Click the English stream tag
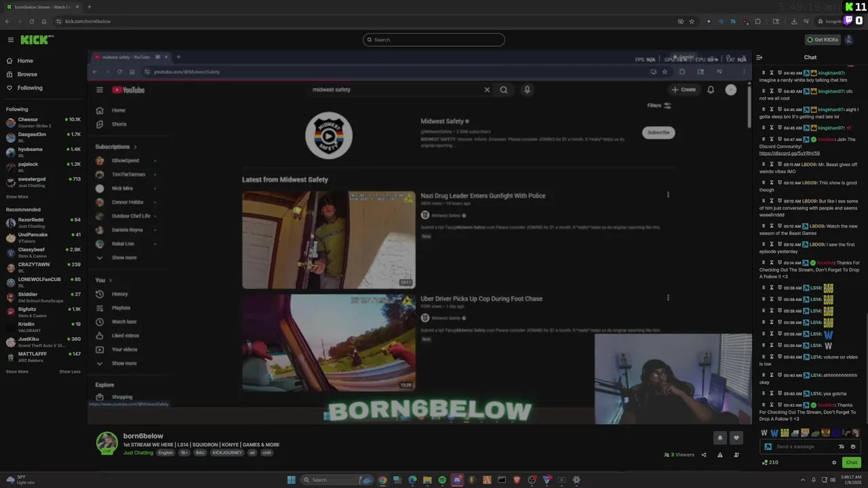 [165, 453]
